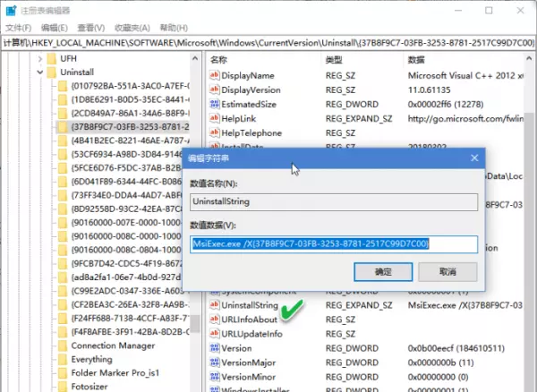Click the registry path address bar
Screen dimensions: 537x392
[x=268, y=43]
